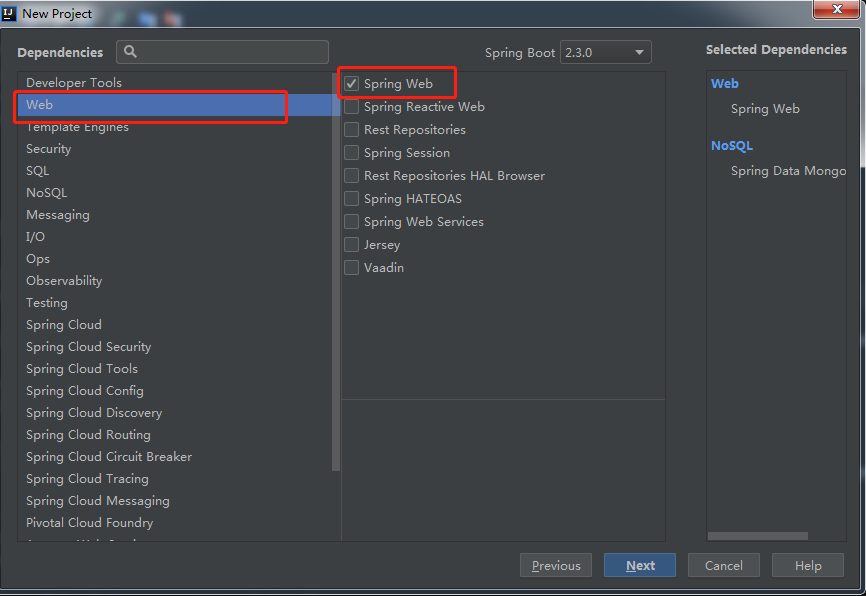Open Spring Cloud Messaging category
866x596 pixels.
(x=175, y=501)
